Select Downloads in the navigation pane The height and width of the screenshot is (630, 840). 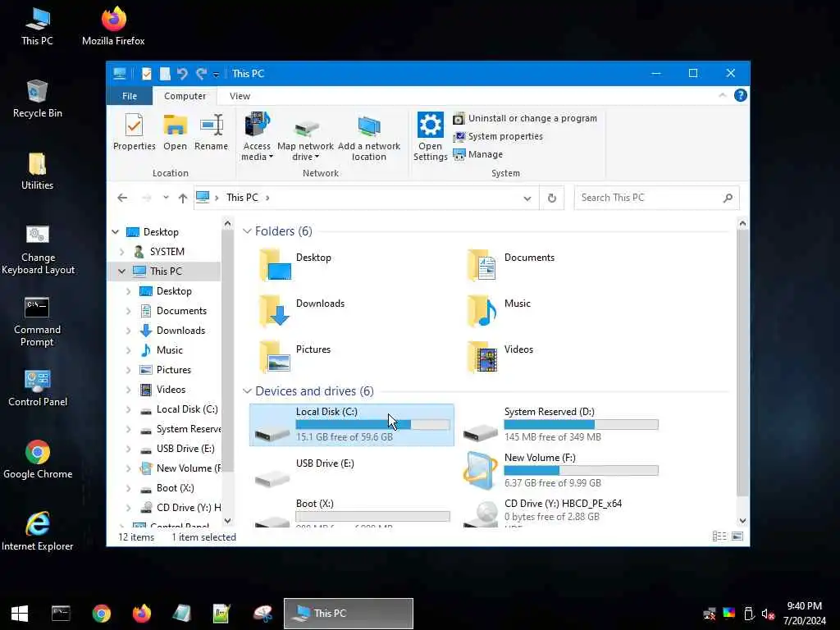click(x=180, y=331)
